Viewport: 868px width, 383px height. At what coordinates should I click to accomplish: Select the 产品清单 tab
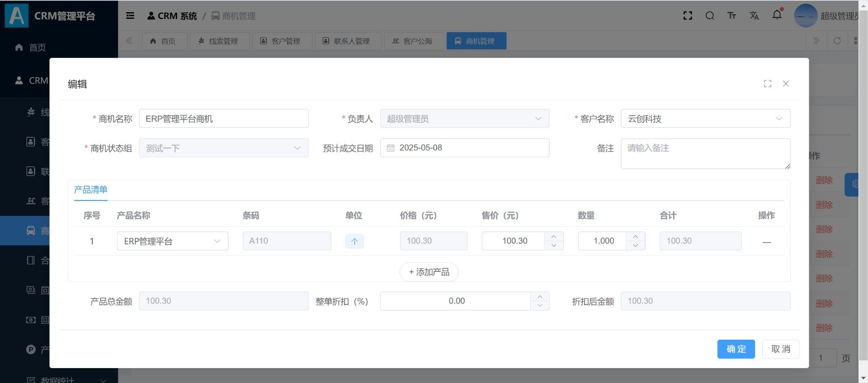(x=91, y=190)
